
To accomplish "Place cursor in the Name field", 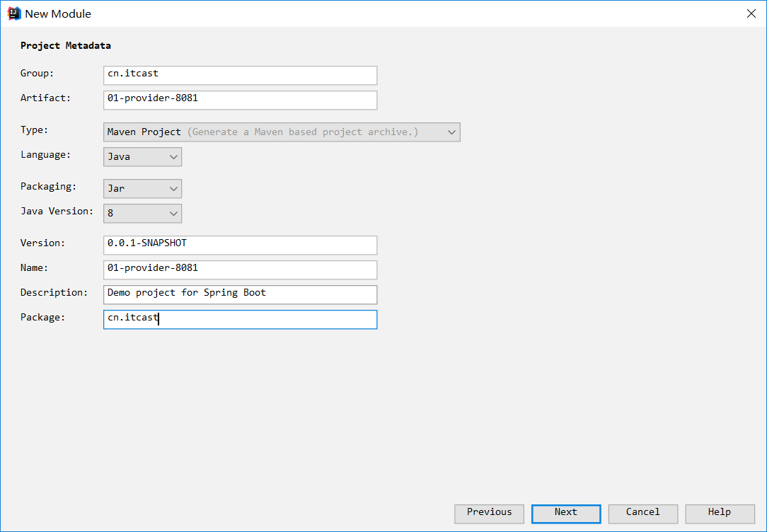I will [x=240, y=270].
